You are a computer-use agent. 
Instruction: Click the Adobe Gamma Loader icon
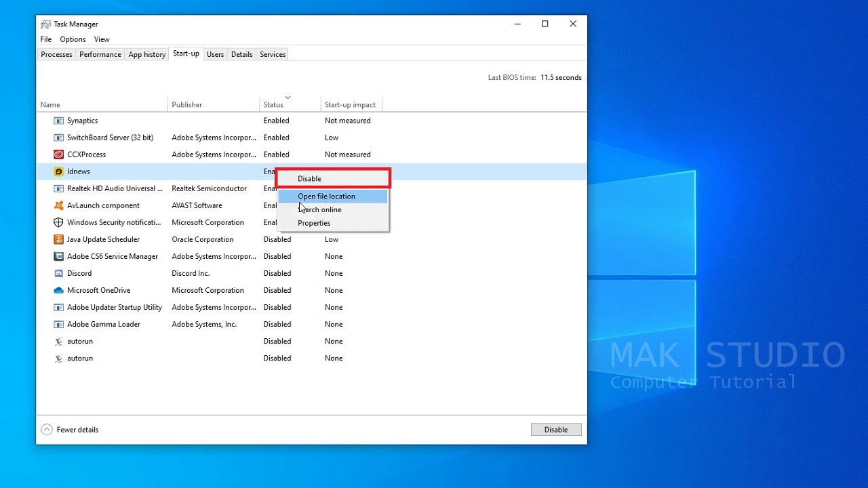[58, 324]
